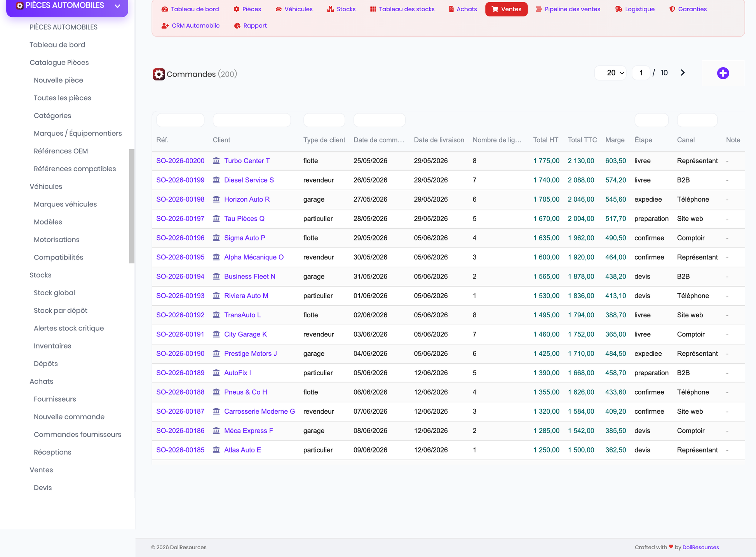
Task: Click the sidebar vertical scrollbar
Action: [x=132, y=206]
